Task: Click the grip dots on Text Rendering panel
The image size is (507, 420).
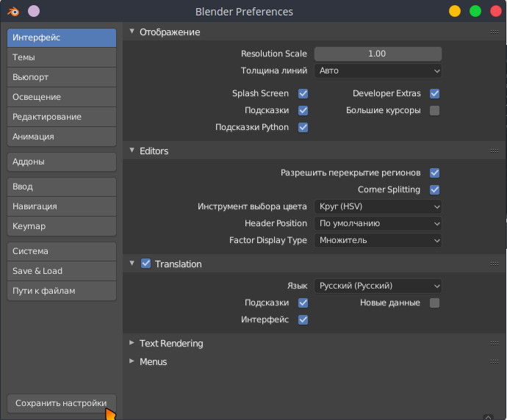Action: (x=494, y=343)
